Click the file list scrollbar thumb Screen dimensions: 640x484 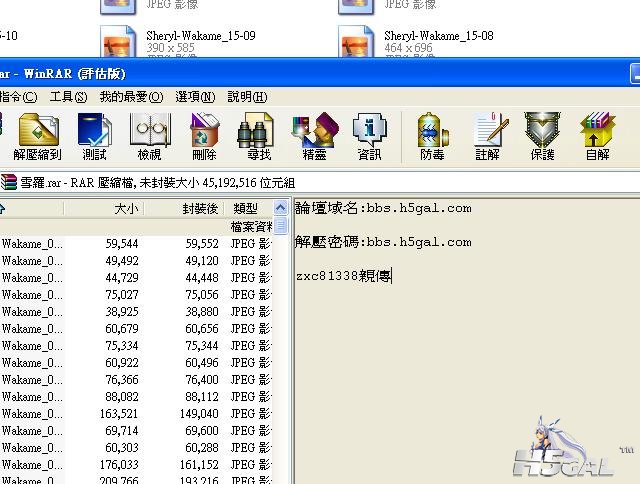coord(280,226)
